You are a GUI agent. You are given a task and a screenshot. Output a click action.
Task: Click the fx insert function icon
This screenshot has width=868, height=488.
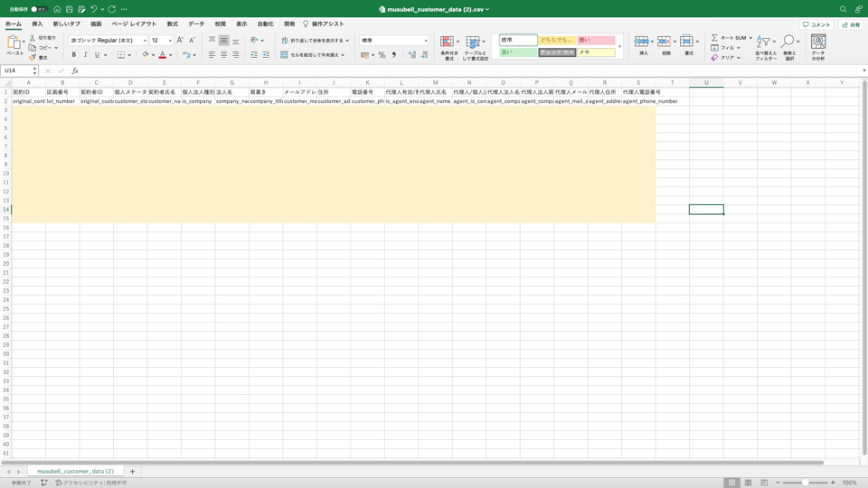pos(75,70)
